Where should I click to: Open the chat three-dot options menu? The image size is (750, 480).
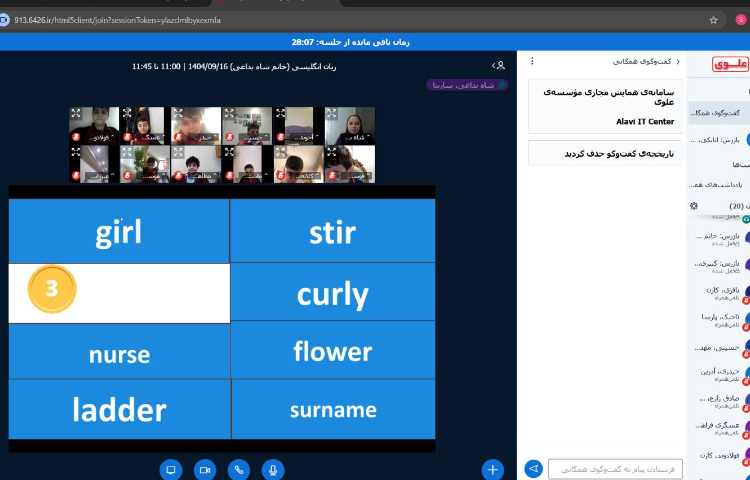coord(532,61)
